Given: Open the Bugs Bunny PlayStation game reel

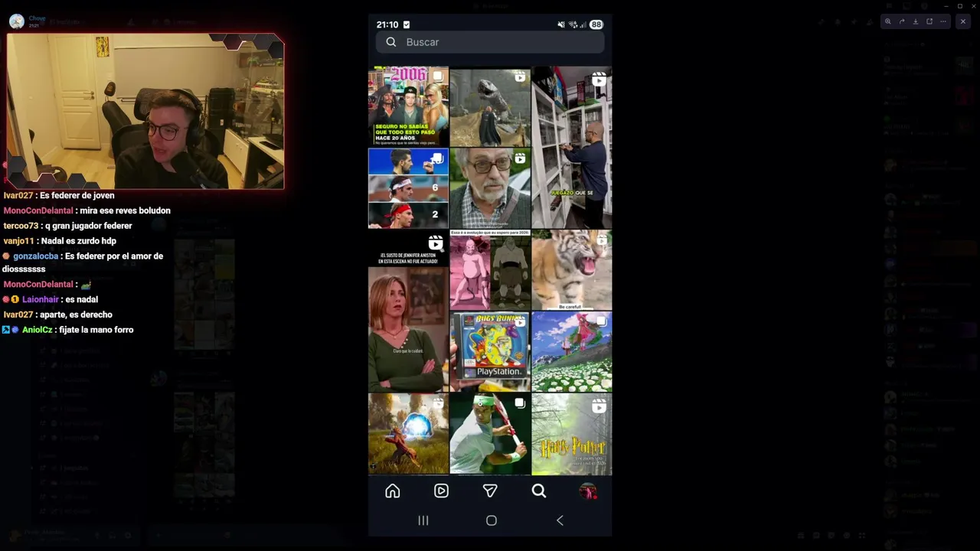Looking at the screenshot, I should (490, 352).
